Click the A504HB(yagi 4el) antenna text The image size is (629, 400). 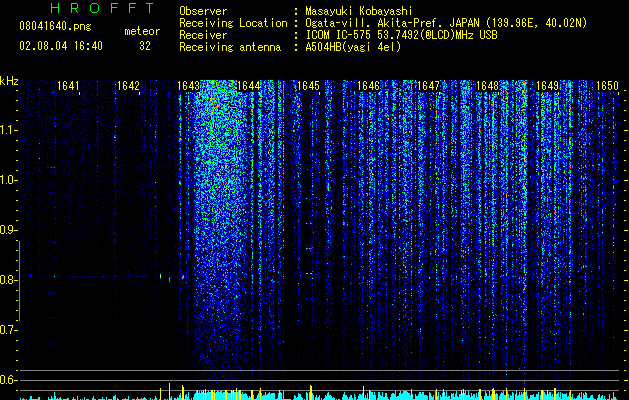353,47
